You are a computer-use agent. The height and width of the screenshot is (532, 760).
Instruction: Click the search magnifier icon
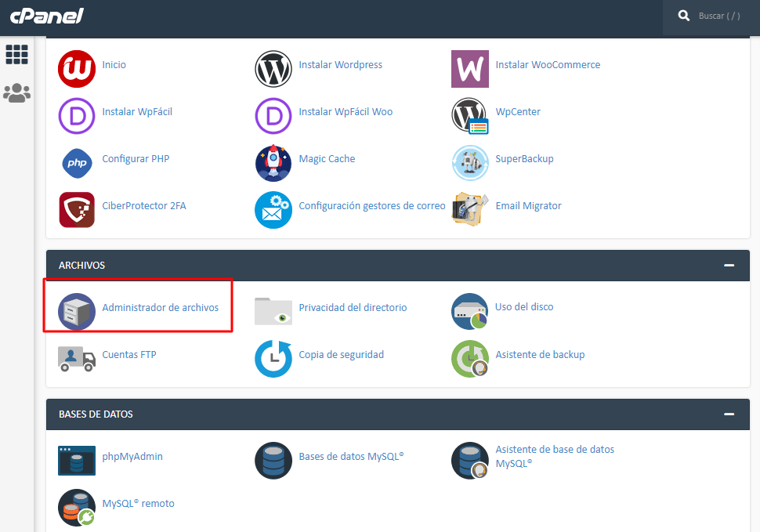click(x=683, y=16)
